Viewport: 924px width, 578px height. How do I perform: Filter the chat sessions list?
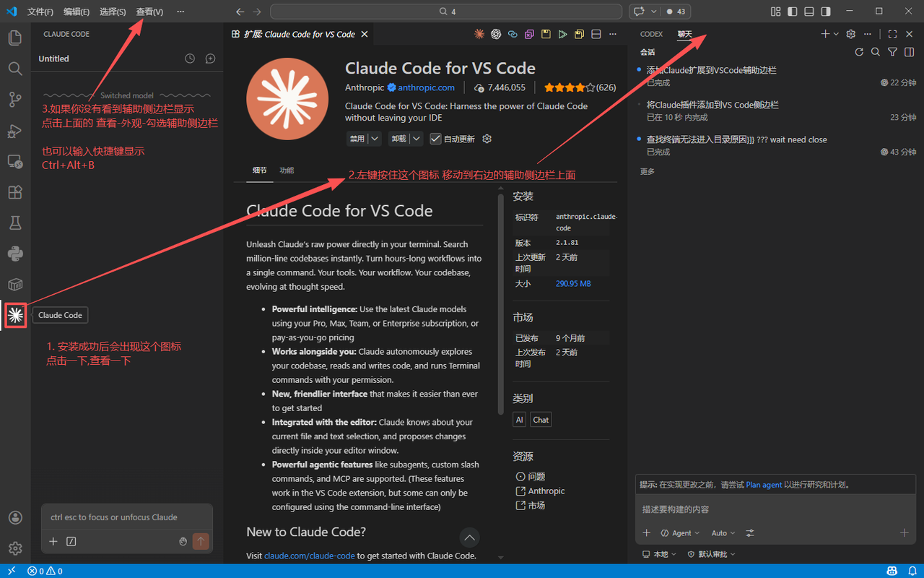(x=892, y=52)
